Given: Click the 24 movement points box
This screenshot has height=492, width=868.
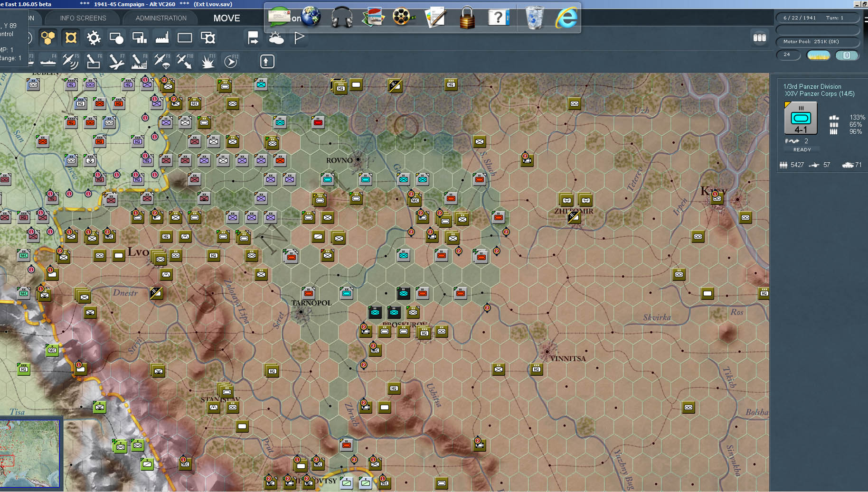Looking at the screenshot, I should [x=788, y=55].
